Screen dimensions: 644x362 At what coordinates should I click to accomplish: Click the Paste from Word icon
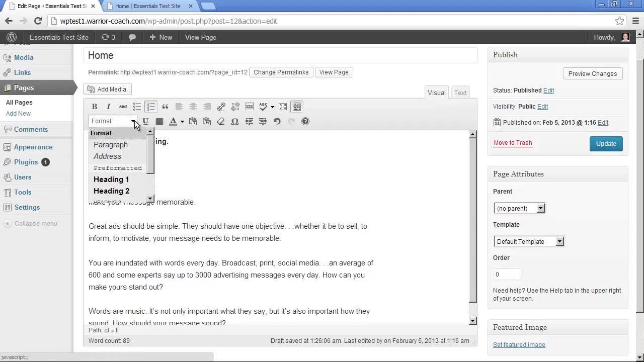206,121
